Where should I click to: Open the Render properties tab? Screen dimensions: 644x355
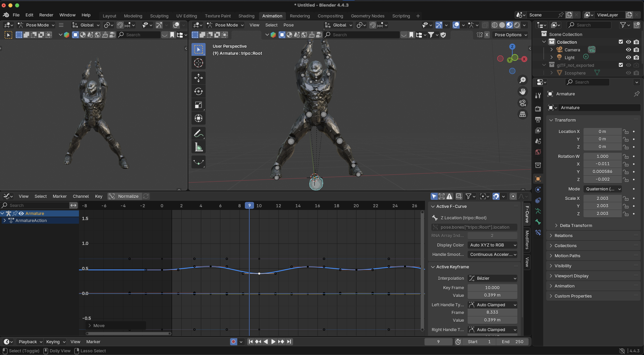[538, 108]
